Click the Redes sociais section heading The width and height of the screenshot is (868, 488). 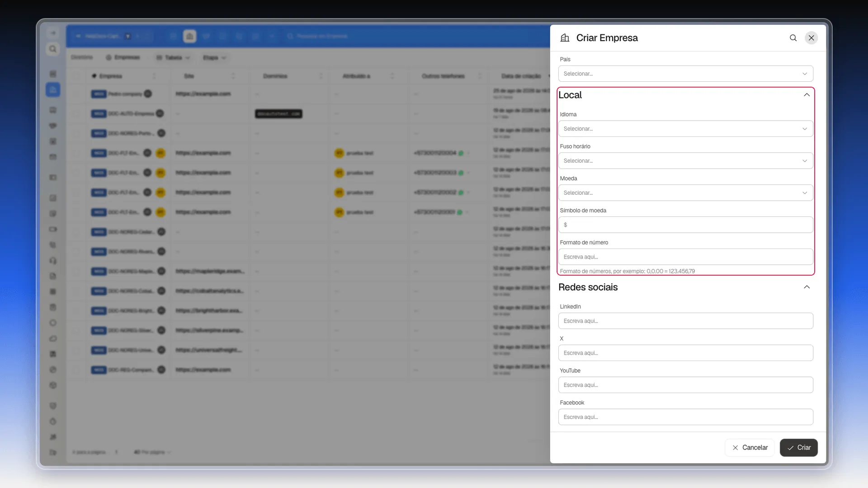tap(588, 287)
